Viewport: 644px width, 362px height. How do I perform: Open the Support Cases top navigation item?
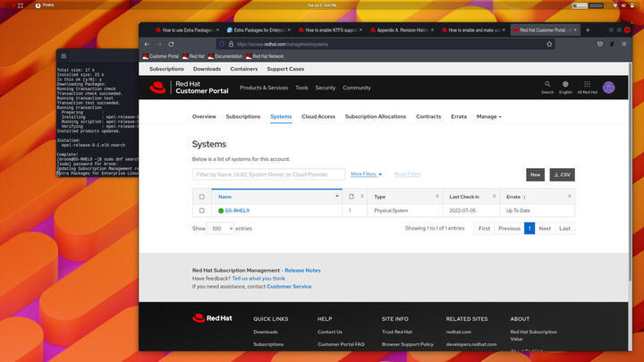(x=285, y=69)
